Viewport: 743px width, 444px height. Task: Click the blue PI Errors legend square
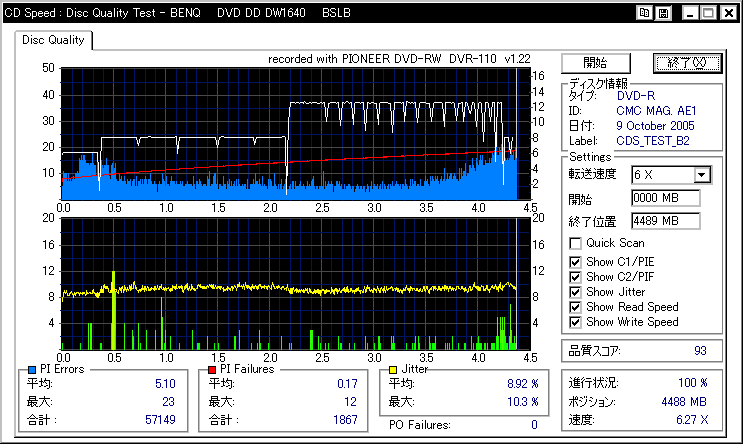point(32,369)
